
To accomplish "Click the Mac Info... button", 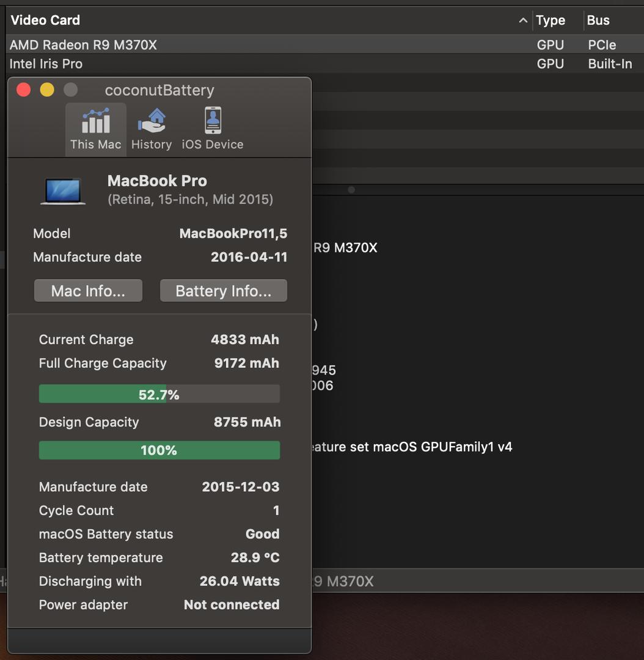I will (88, 290).
